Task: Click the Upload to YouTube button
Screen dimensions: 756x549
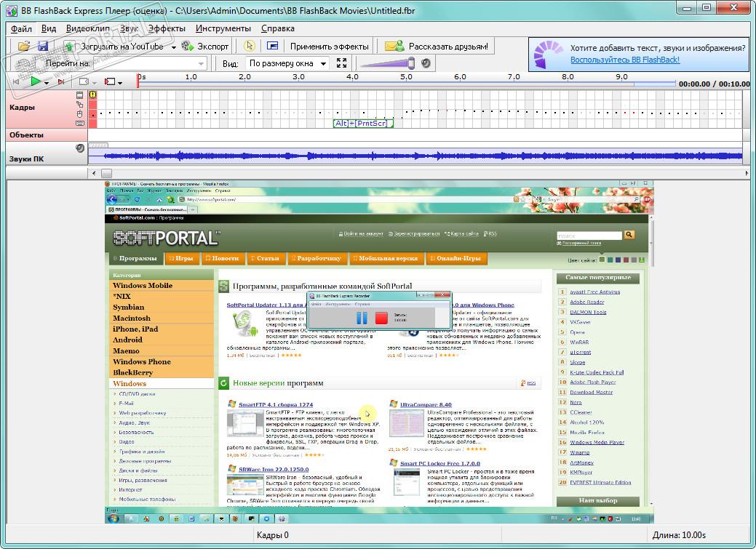Action: tap(114, 47)
